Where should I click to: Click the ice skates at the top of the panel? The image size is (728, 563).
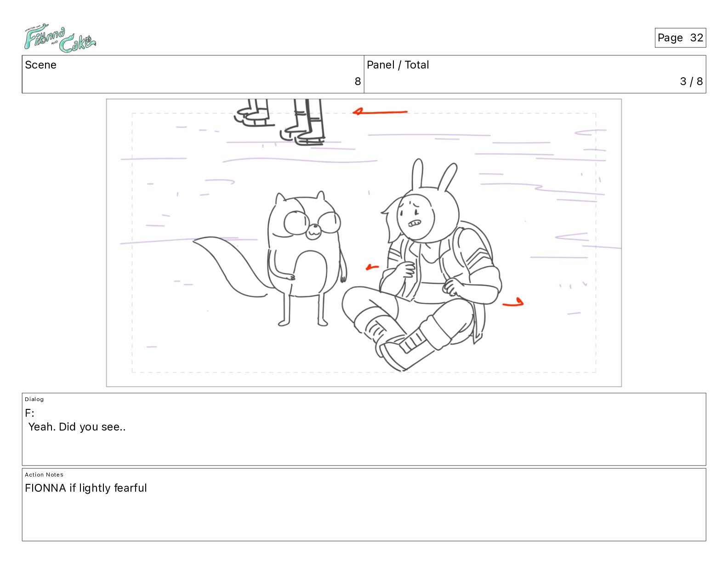(280, 122)
